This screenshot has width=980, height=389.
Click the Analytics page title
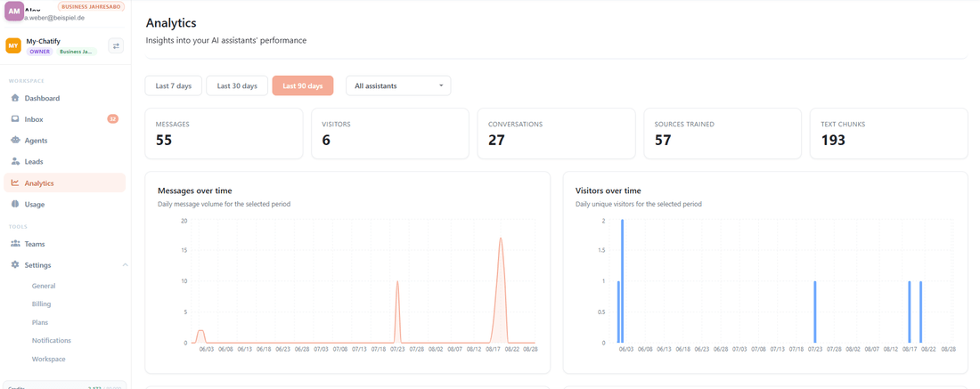click(171, 23)
